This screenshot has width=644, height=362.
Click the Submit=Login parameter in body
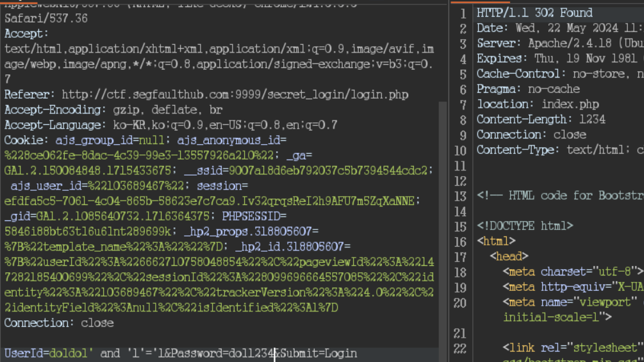tap(318, 354)
